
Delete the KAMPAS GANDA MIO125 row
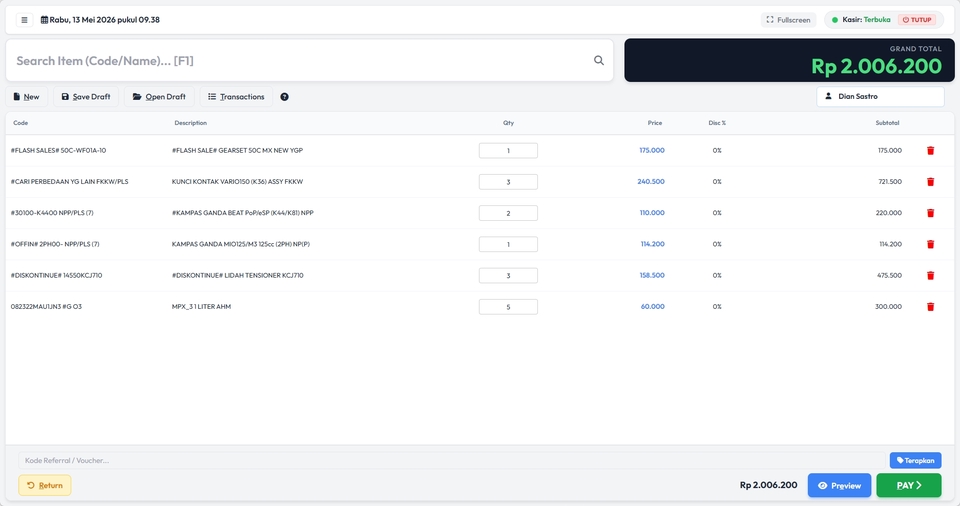(930, 244)
